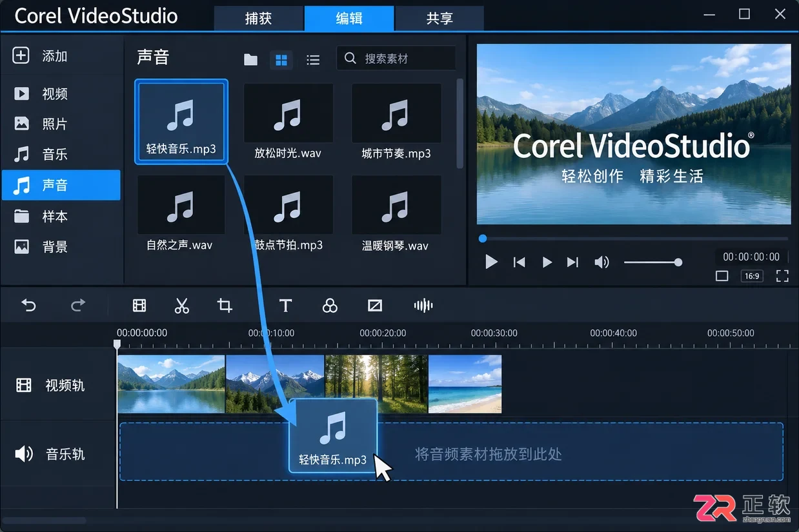Select the 温暖钢琴.wav audio clip
The image size is (799, 532).
coord(396,214)
